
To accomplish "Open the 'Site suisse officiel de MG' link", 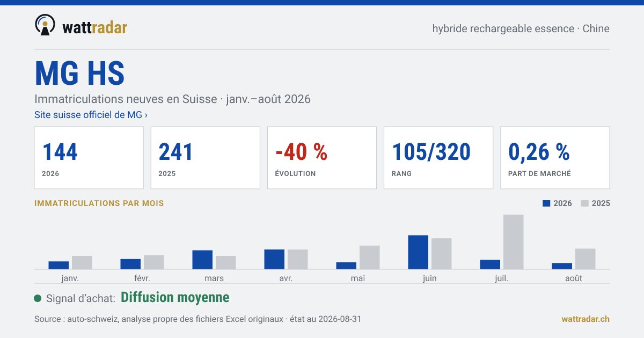I will [x=91, y=115].
